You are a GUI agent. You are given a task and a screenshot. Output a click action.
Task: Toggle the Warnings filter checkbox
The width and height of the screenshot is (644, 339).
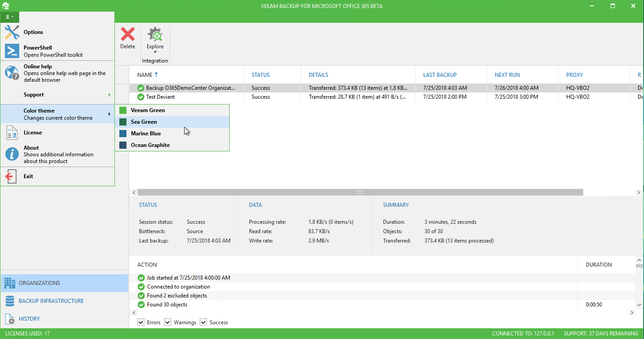(x=168, y=322)
